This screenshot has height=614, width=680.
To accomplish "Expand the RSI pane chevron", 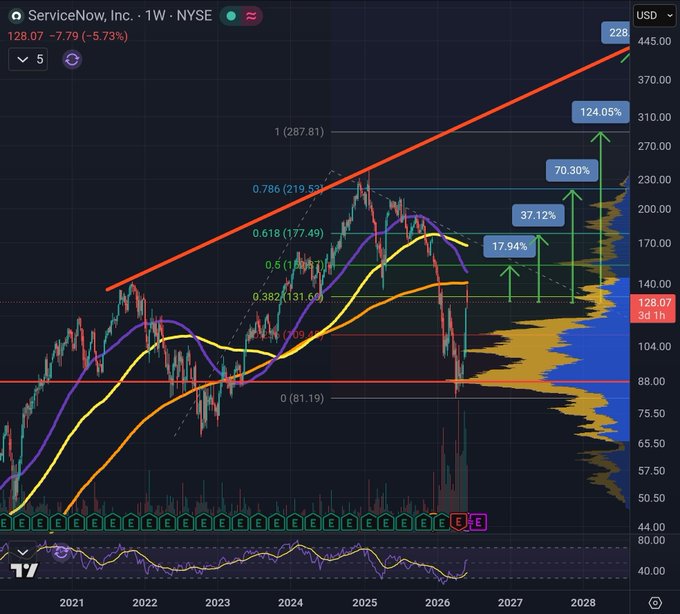I will pyautogui.click(x=23, y=552).
